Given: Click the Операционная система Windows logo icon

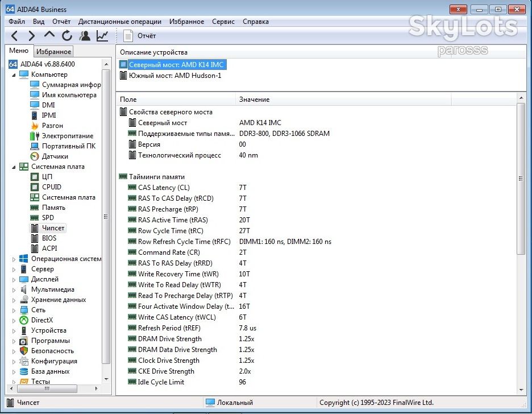Looking at the screenshot, I should coord(24,259).
